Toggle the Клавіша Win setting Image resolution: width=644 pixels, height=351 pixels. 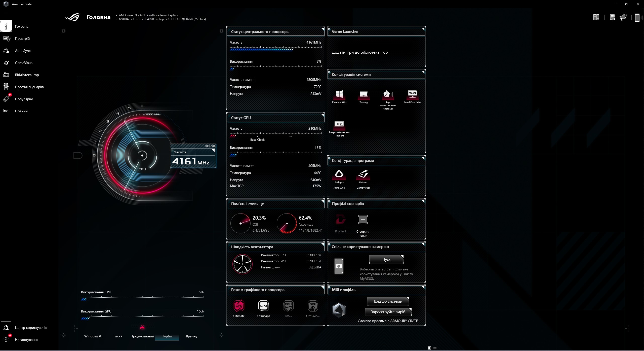point(339,95)
